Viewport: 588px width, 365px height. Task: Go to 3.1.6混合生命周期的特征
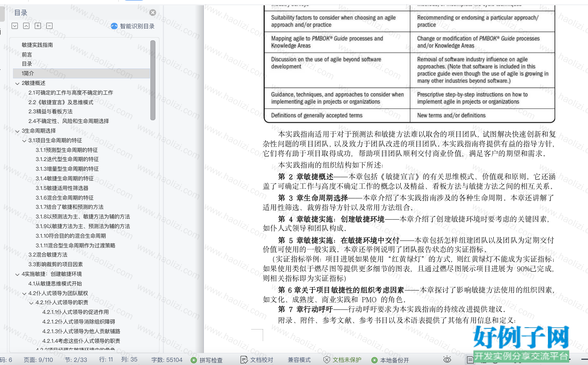click(x=65, y=198)
